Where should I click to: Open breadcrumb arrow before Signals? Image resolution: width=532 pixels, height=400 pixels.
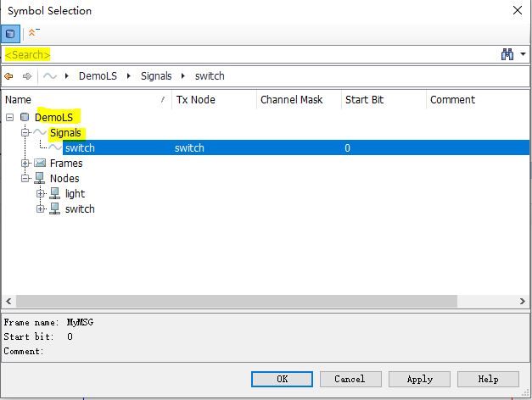129,76
